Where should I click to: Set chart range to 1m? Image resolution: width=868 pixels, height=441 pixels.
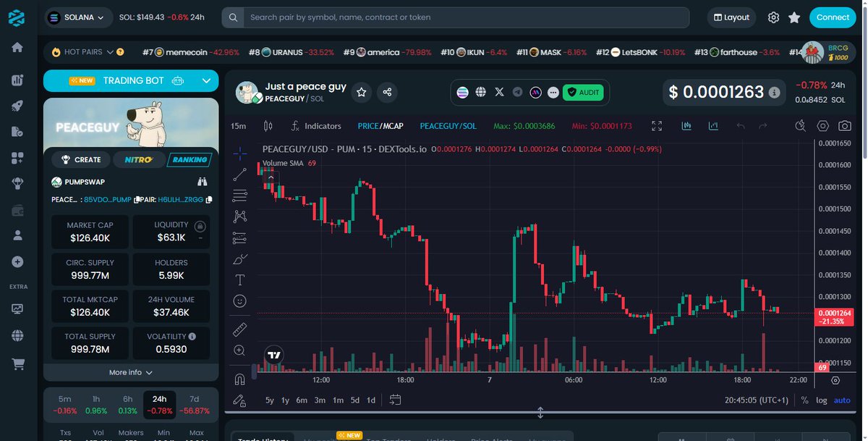click(338, 400)
